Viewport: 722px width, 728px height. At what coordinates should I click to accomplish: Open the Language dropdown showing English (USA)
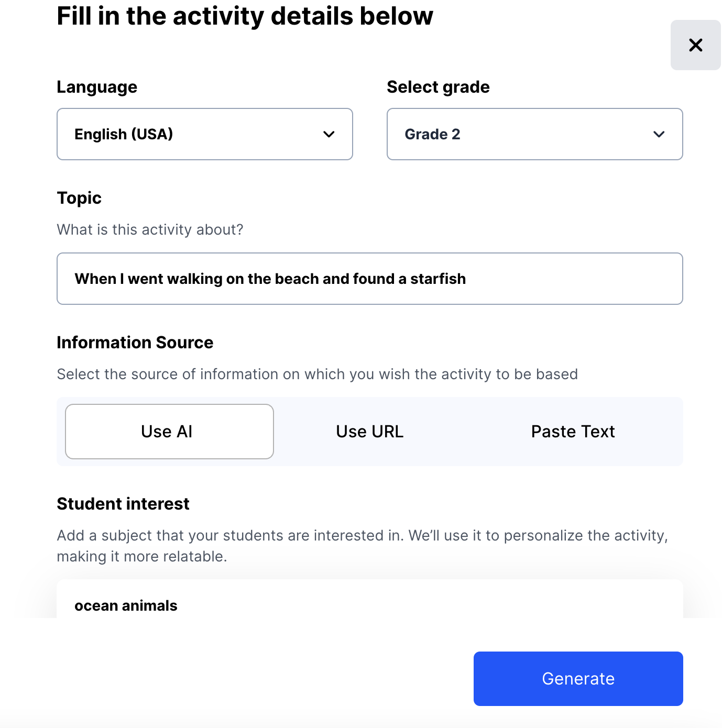204,134
